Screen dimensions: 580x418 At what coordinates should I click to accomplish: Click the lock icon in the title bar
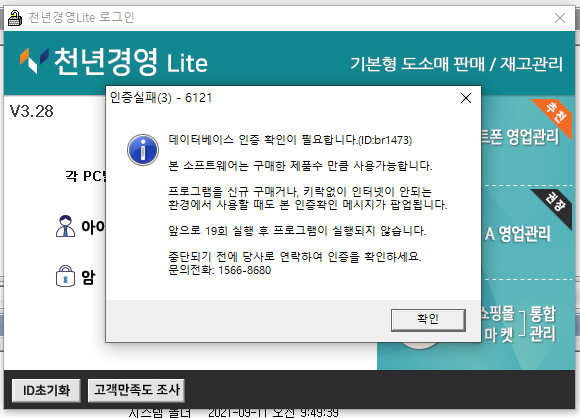[x=15, y=18]
